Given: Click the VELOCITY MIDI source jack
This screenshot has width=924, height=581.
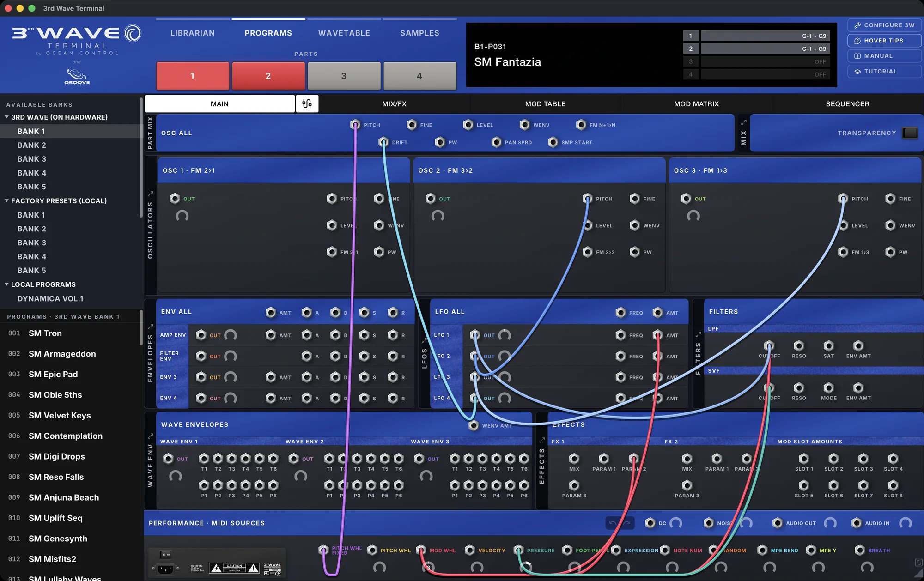Looking at the screenshot, I should point(470,550).
